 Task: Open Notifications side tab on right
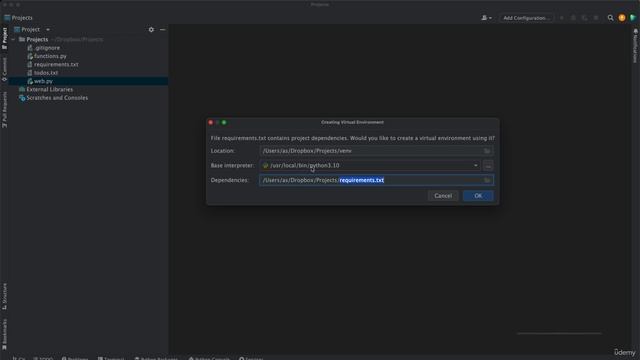pyautogui.click(x=635, y=46)
